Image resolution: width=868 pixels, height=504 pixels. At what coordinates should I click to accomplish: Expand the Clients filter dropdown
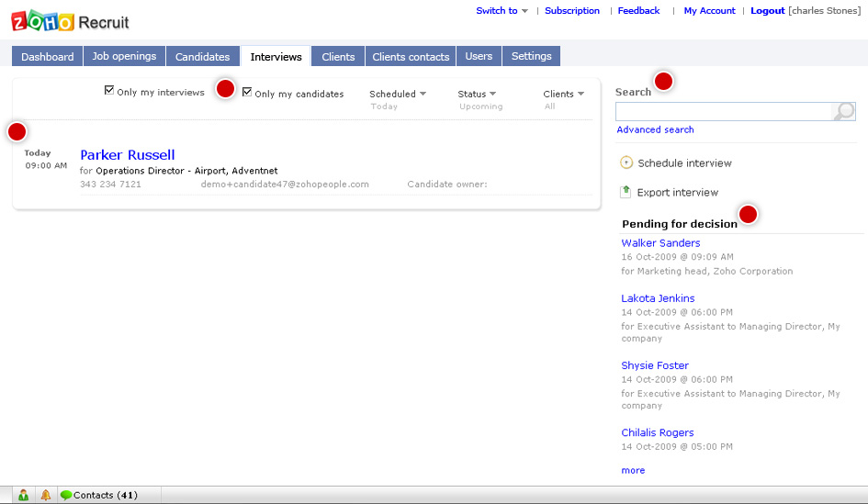(564, 94)
